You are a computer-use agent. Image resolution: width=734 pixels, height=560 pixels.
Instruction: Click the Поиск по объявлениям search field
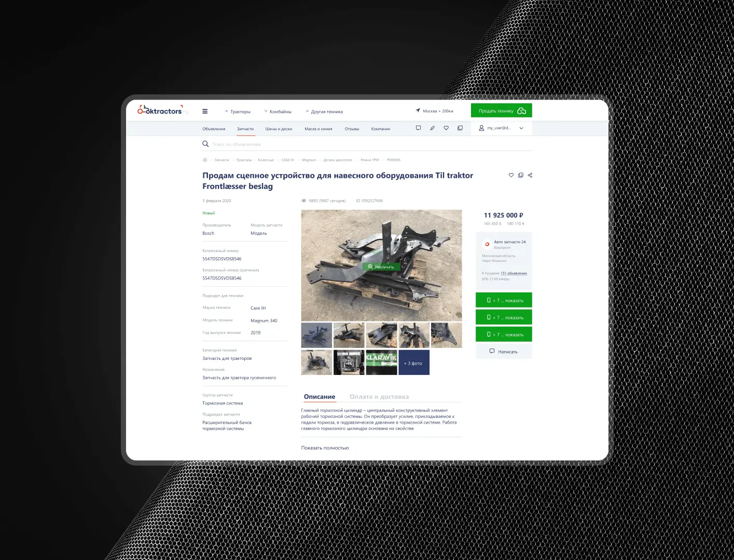point(311,144)
